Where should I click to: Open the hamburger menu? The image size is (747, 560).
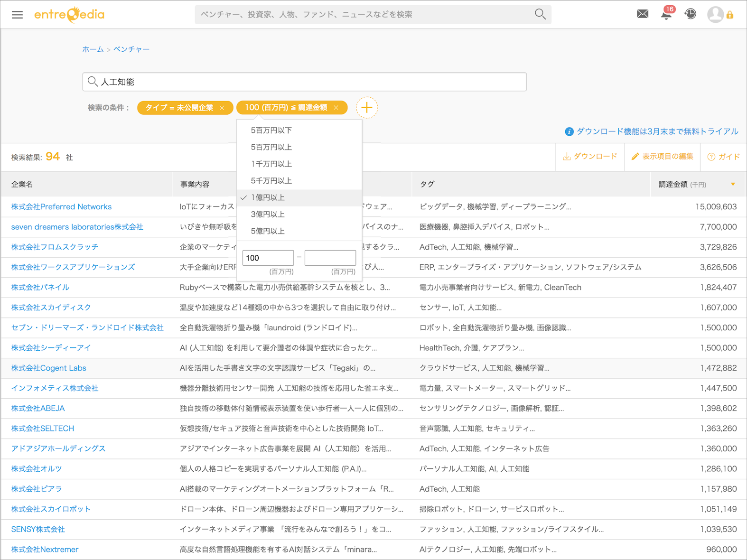(17, 15)
